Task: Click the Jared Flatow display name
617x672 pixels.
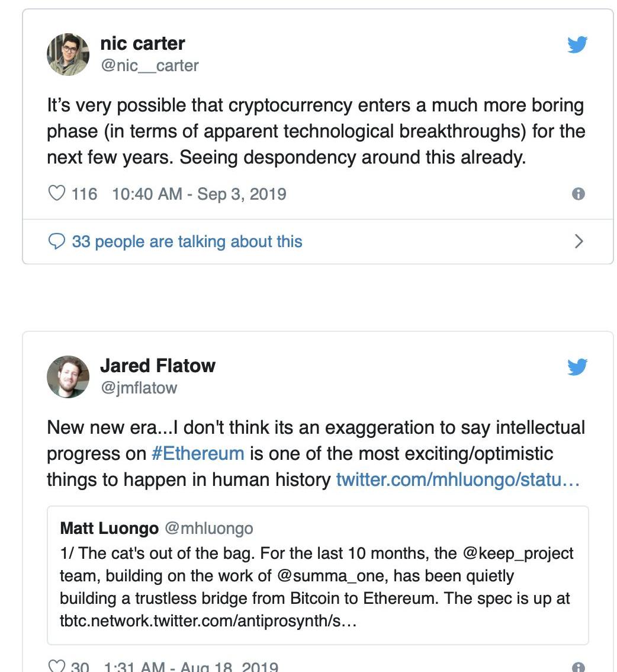Action: (158, 366)
